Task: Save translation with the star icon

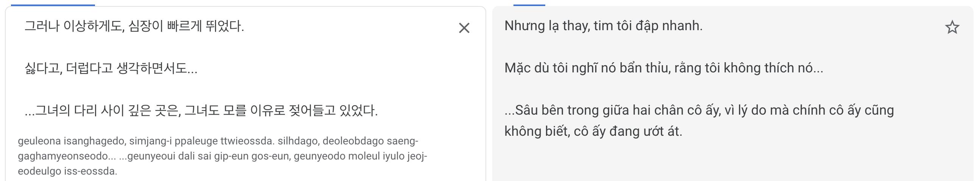Action: pos(952,28)
